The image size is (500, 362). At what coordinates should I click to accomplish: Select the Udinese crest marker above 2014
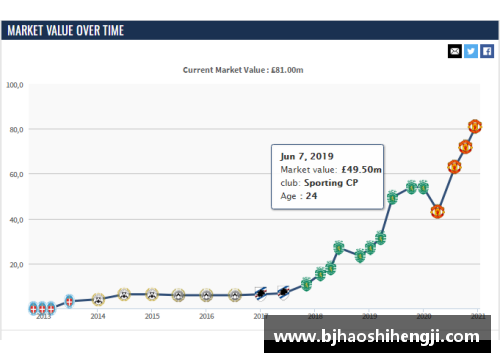[98, 300]
